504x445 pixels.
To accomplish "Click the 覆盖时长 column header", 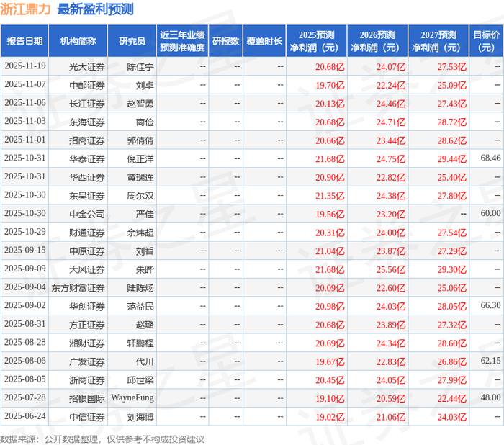I will click(x=264, y=41).
